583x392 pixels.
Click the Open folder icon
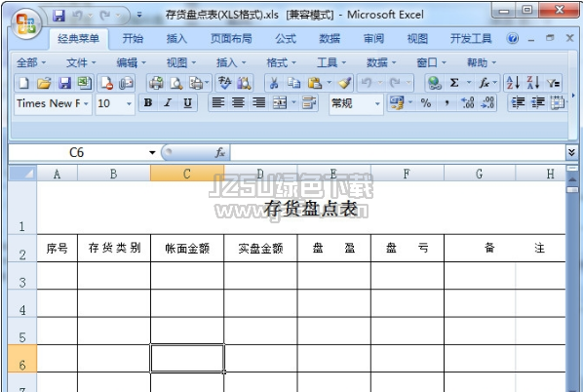click(44, 83)
